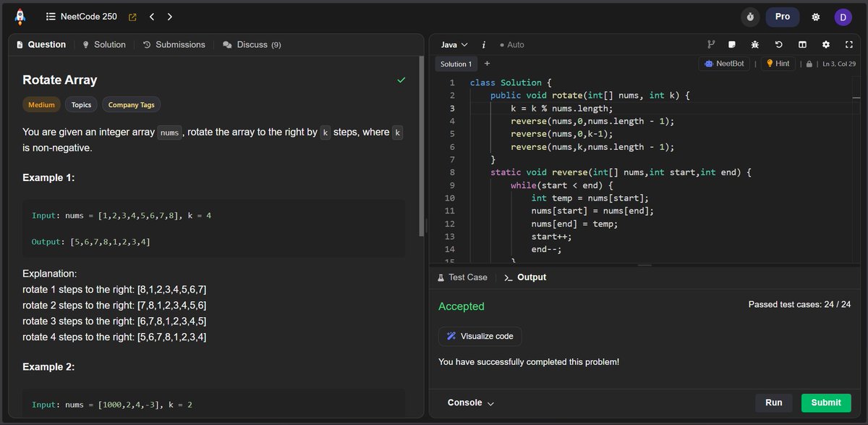Click the Example 2 Input nums = [1000,2,4,-3] line
The image size is (868, 425).
112,404
